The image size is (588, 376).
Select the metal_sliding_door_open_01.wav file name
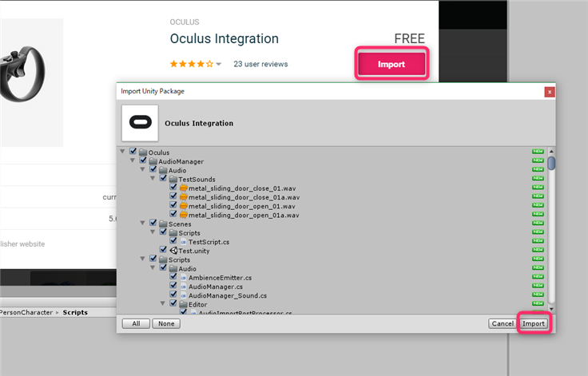coord(242,206)
